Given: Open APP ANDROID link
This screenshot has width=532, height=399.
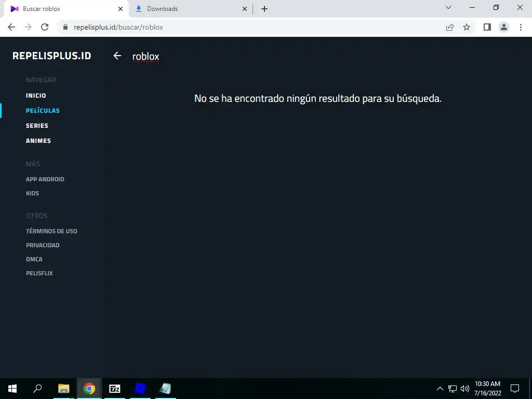Looking at the screenshot, I should point(45,179).
